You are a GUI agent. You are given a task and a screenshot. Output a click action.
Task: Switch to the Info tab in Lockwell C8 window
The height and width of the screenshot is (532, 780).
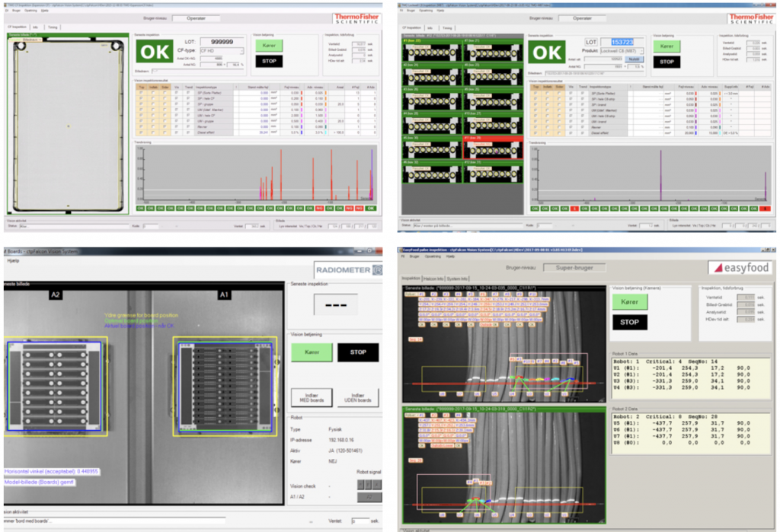[430, 28]
